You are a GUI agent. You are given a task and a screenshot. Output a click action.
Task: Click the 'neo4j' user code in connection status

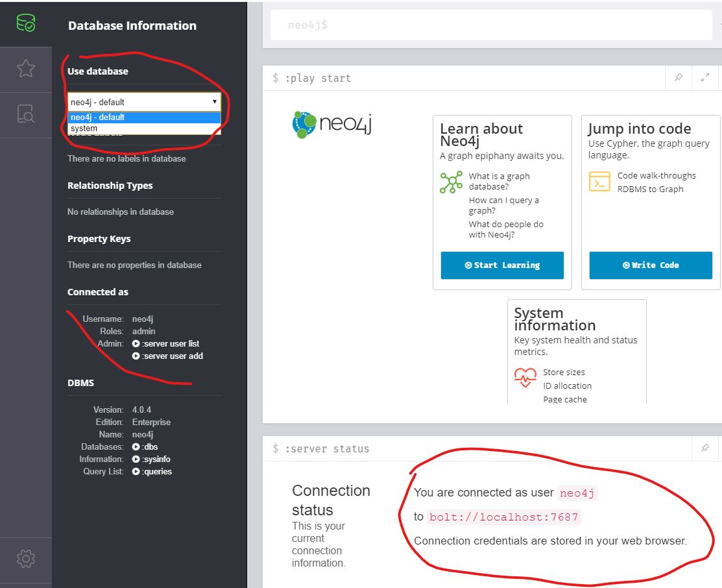[577, 493]
